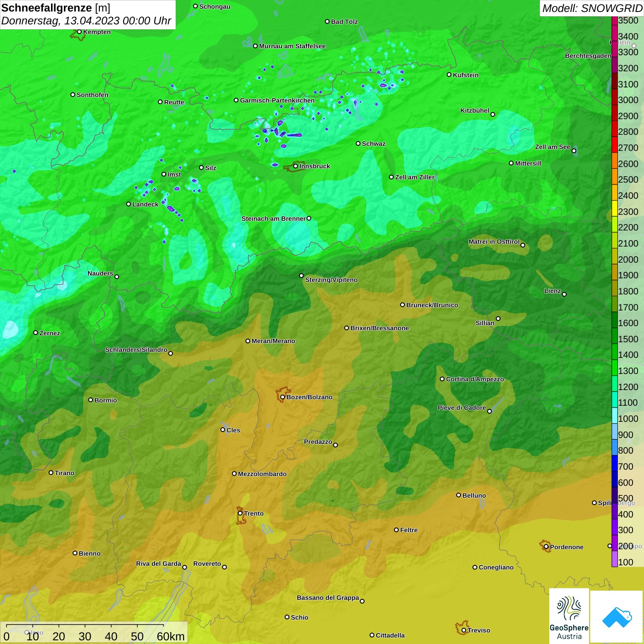Click the blue 700 legend swatch

click(x=615, y=463)
